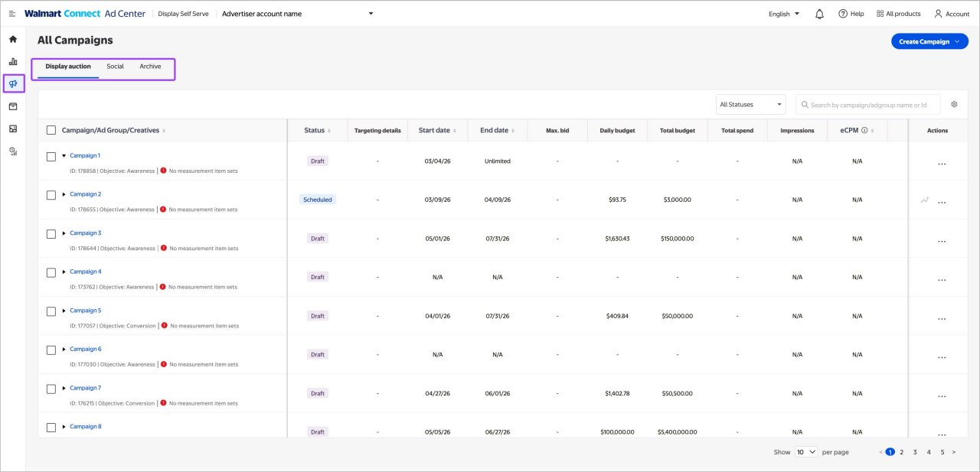Open the billing panel icon in sidebar
The width and height of the screenshot is (980, 472).
pyautogui.click(x=12, y=106)
